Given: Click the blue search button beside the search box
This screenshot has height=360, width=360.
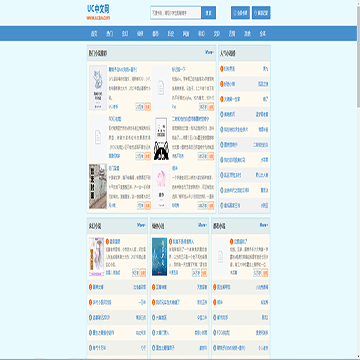Looking at the screenshot, I should [209, 13].
